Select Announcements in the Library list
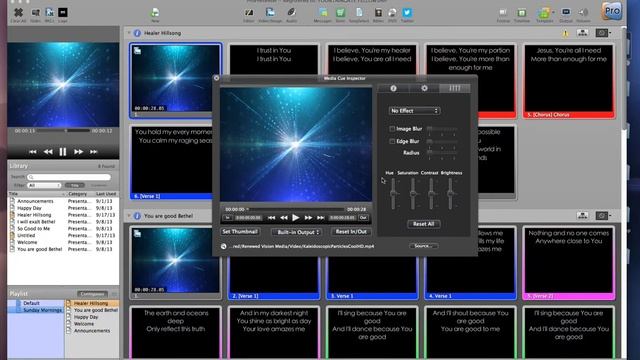 pyautogui.click(x=35, y=201)
